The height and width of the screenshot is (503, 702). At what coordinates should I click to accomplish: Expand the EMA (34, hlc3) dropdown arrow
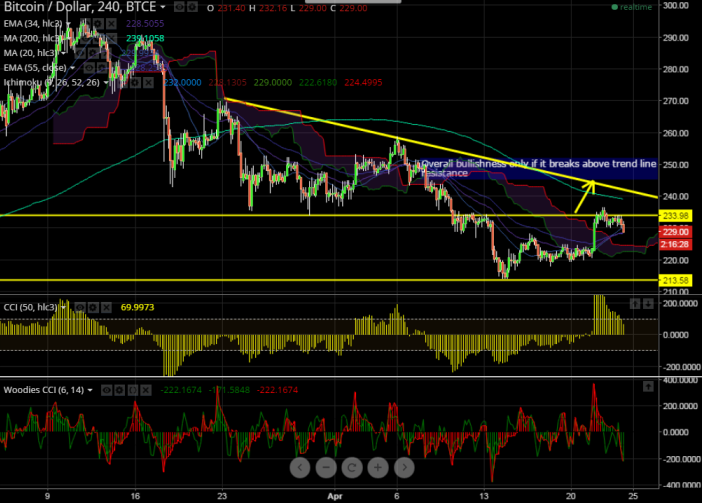tap(68, 24)
